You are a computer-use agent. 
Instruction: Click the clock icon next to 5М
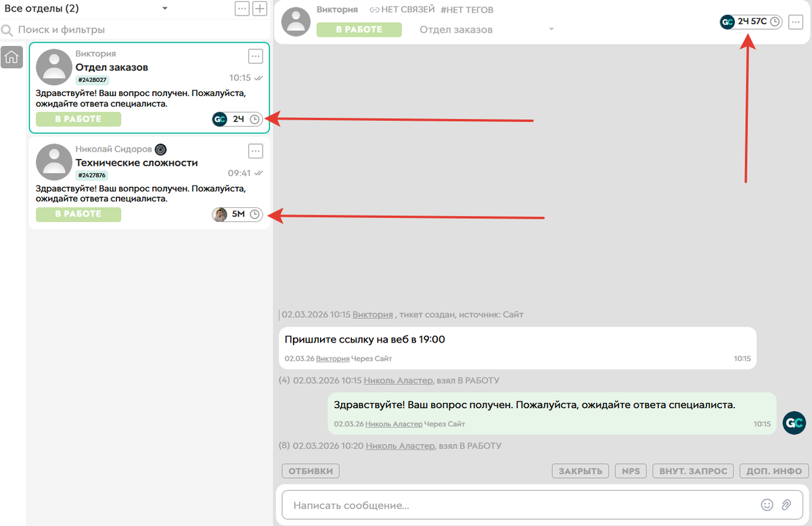coord(254,215)
